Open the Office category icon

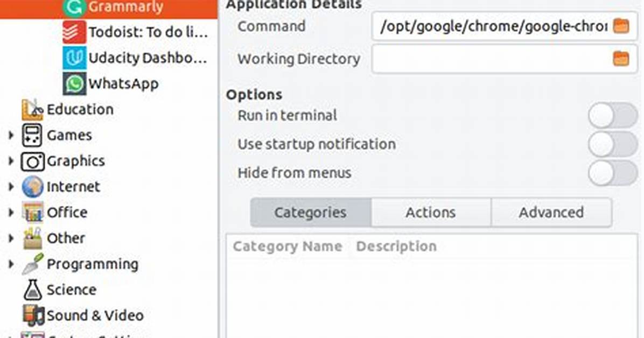[32, 213]
